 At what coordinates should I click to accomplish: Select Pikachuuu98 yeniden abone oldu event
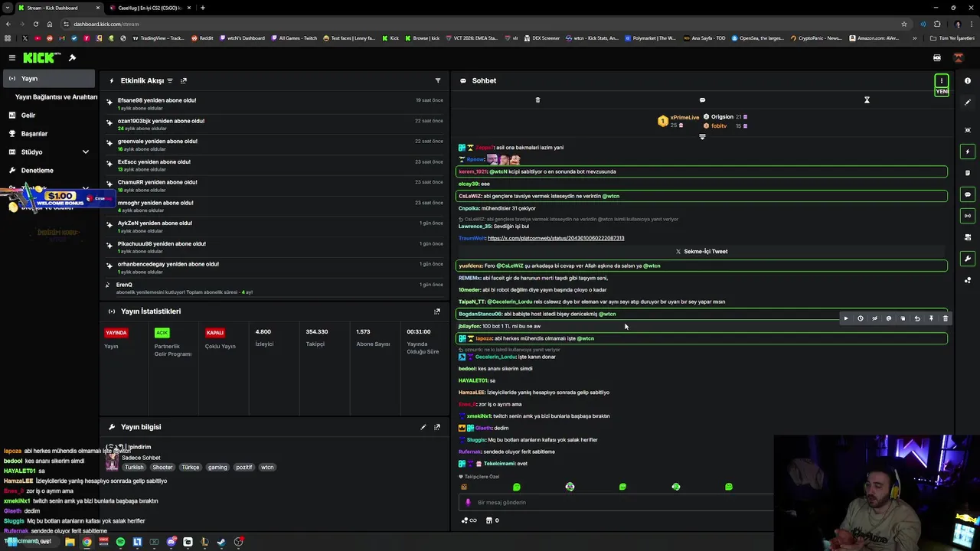click(275, 247)
